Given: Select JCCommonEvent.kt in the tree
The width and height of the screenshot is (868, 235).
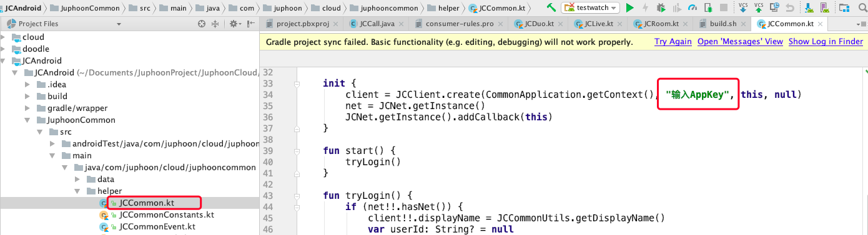Looking at the screenshot, I should point(157,226).
